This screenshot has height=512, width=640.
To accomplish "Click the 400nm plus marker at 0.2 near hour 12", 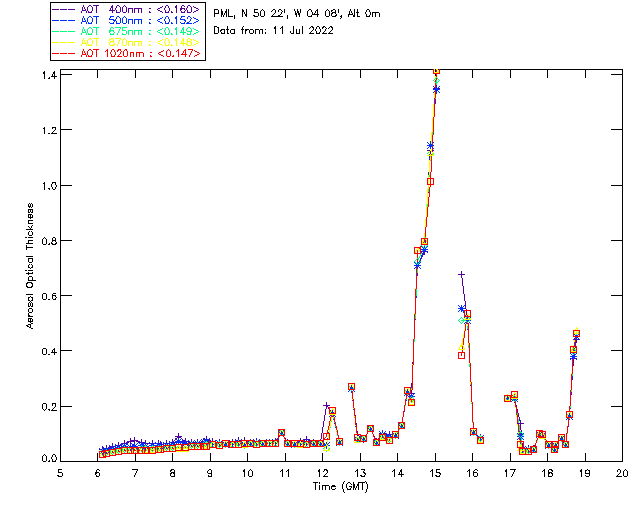I will 326,405.
